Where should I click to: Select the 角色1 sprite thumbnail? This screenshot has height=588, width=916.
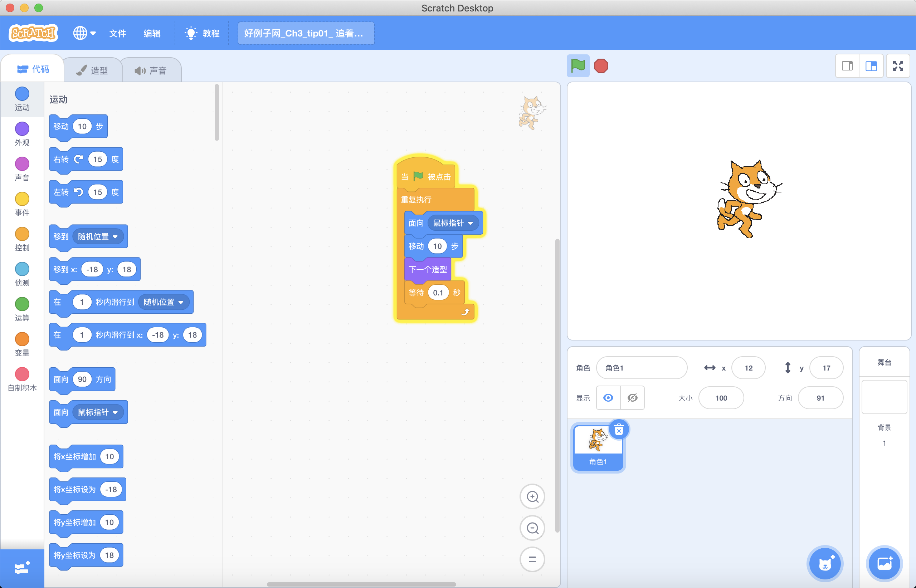tap(598, 447)
